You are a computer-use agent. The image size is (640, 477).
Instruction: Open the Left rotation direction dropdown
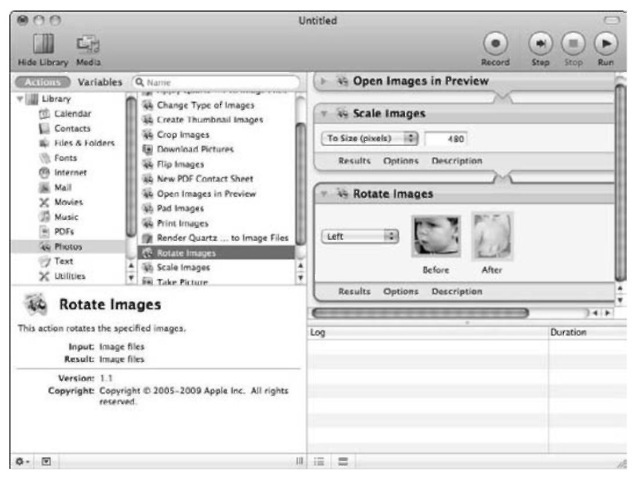tap(360, 236)
